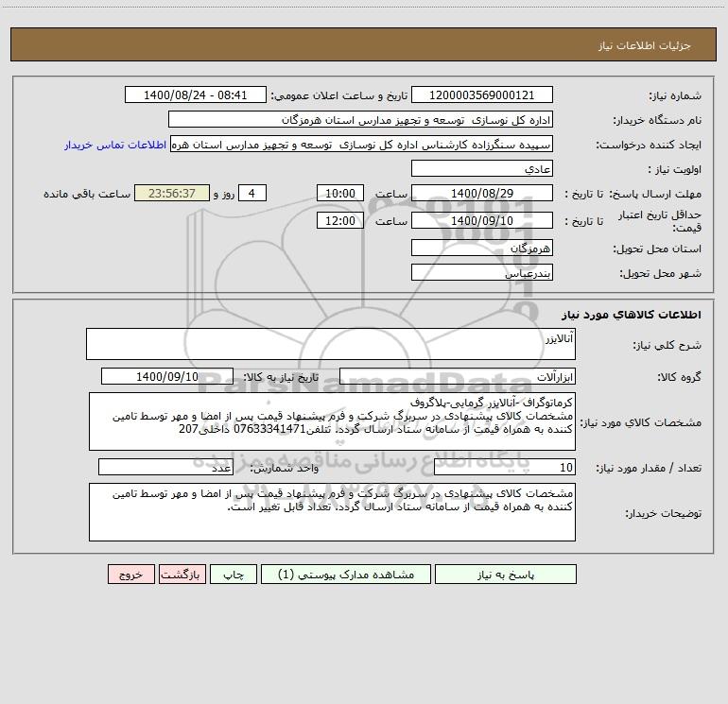Click the buyer organization name field
The height and width of the screenshot is (704, 728).
360,120
